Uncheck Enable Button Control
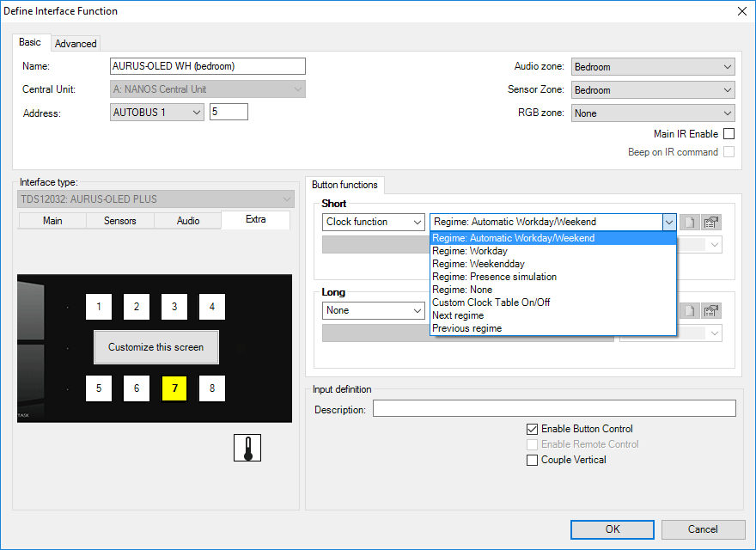 tap(533, 429)
